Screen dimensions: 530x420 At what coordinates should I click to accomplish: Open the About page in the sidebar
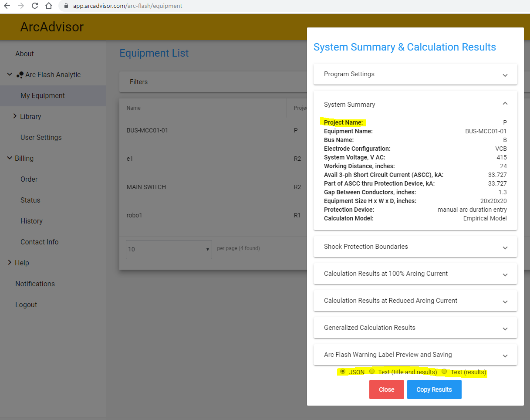(24, 54)
